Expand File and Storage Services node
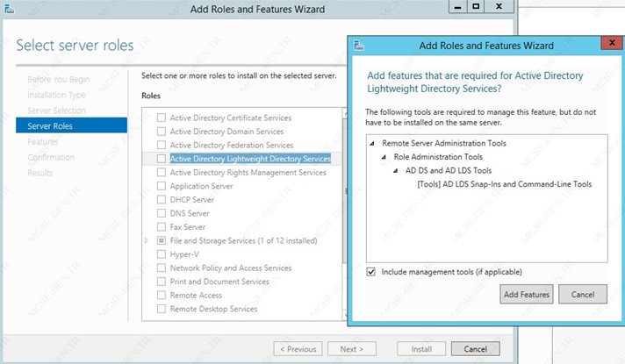625x364 pixels. pos(147,240)
